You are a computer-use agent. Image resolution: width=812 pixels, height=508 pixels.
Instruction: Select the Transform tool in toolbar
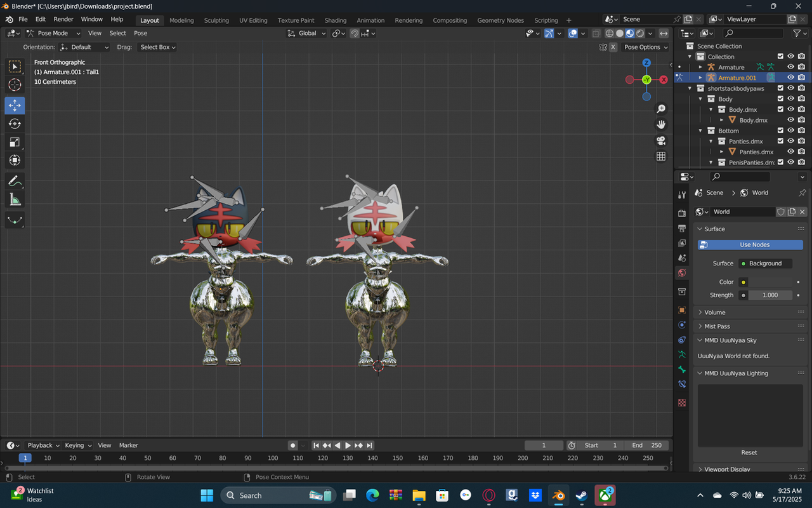(15, 161)
